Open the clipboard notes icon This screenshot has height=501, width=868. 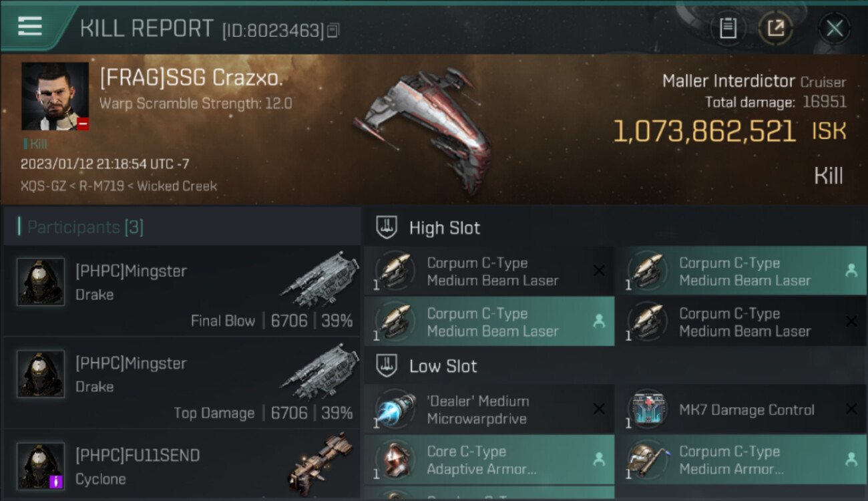click(x=728, y=28)
